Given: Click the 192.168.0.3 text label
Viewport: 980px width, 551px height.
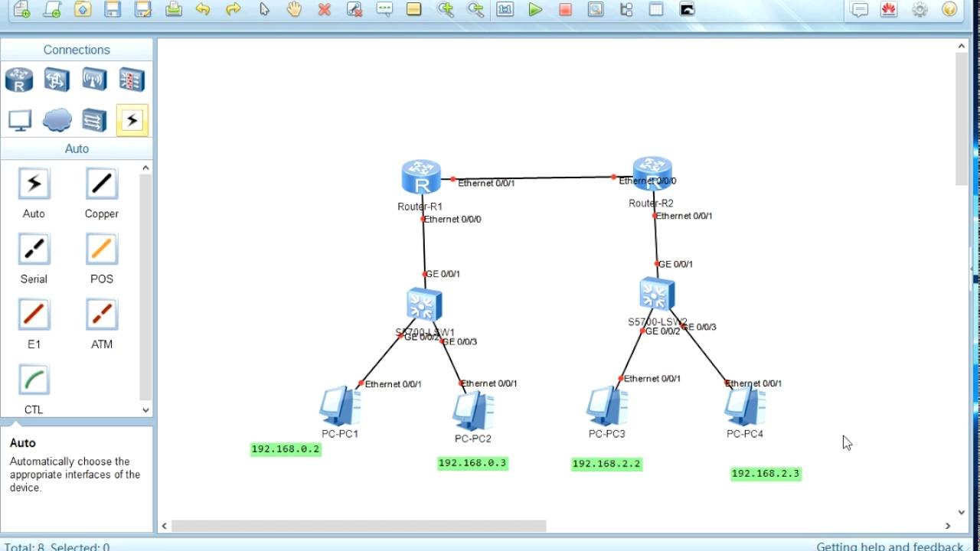Looking at the screenshot, I should coord(472,463).
